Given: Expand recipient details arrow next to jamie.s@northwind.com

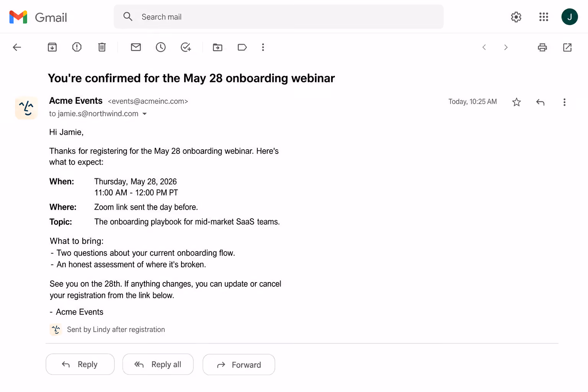Looking at the screenshot, I should coord(144,114).
